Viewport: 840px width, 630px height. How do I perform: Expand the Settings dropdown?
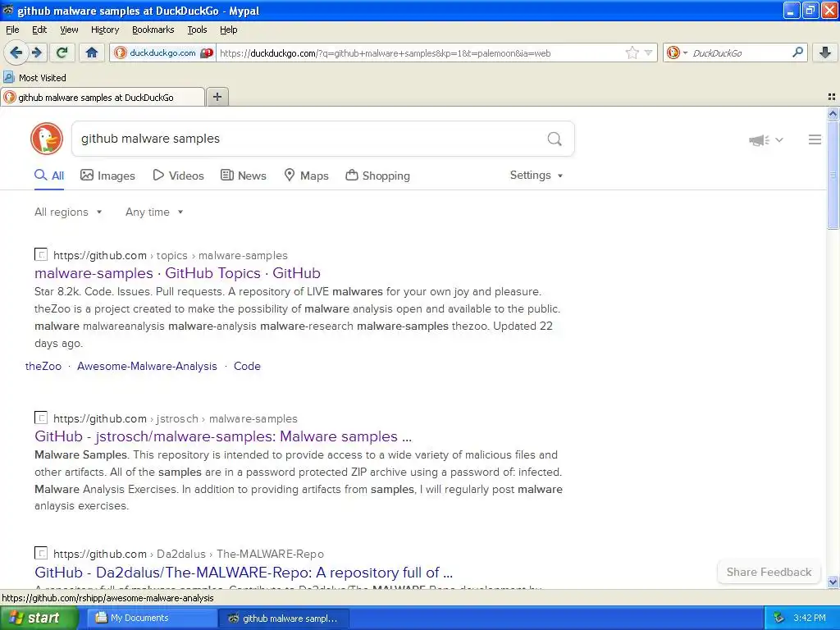coord(536,176)
